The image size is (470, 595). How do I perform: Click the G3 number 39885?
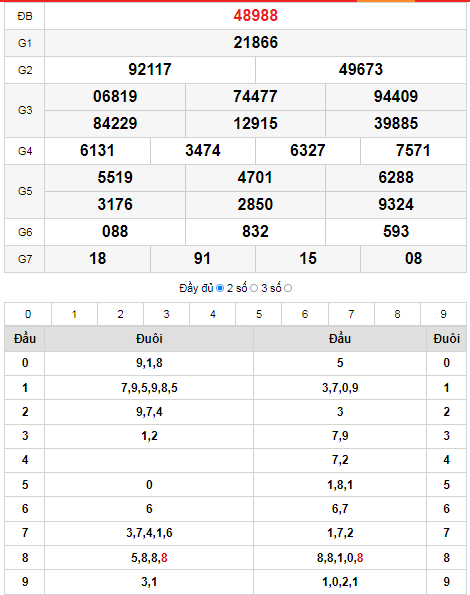pyautogui.click(x=396, y=123)
